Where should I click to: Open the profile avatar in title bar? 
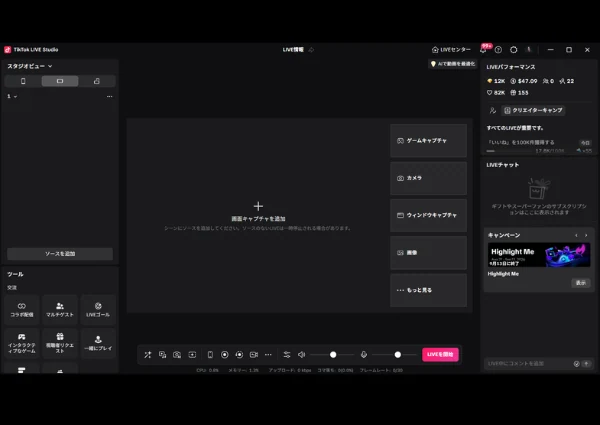(x=529, y=50)
